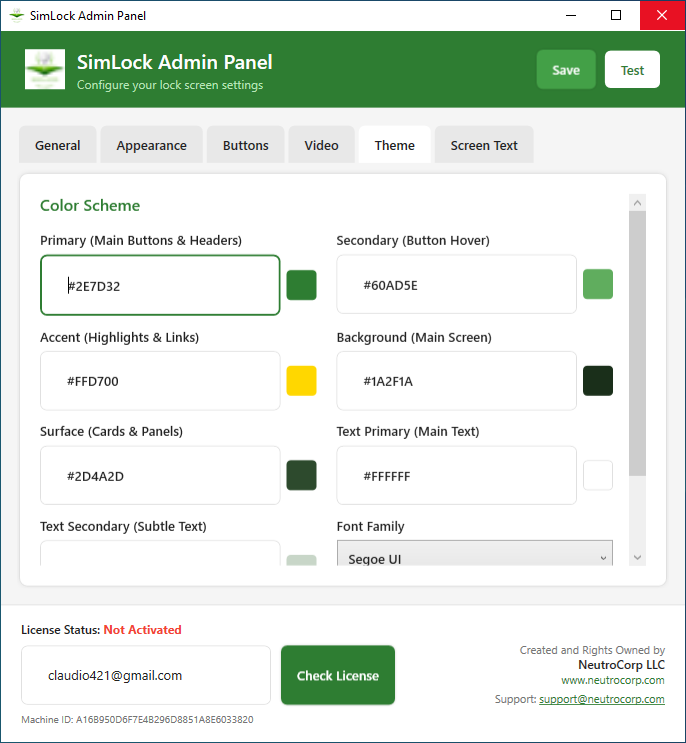686x743 pixels.
Task: Click the dark Background color swatch
Action: tap(598, 381)
